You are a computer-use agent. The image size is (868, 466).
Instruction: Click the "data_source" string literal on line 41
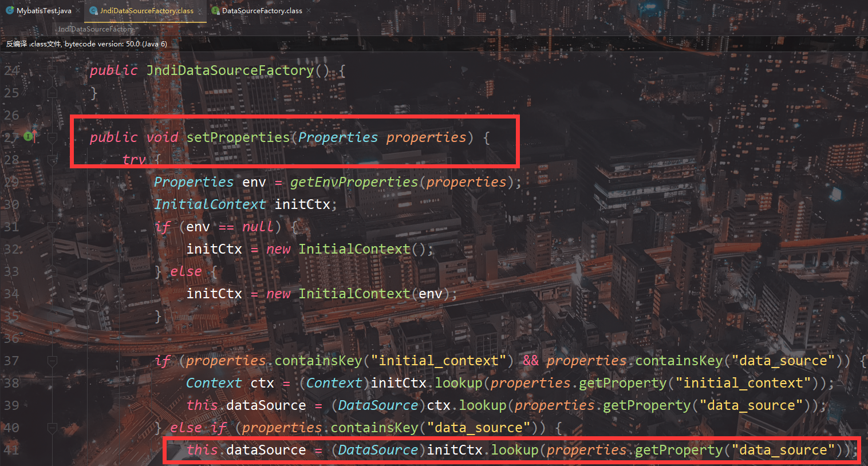click(x=783, y=450)
